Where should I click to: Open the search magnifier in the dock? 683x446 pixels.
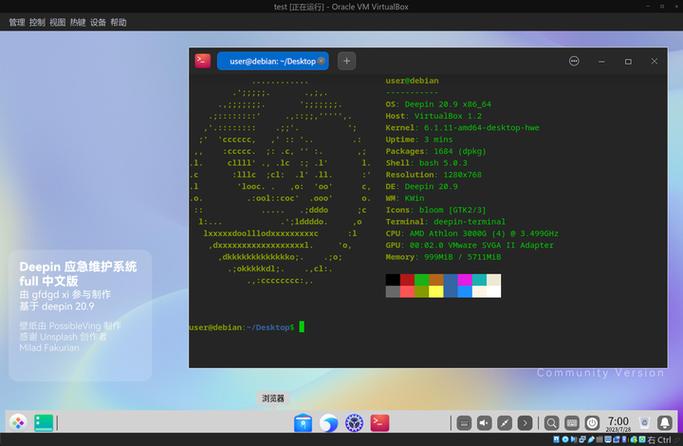click(x=551, y=423)
